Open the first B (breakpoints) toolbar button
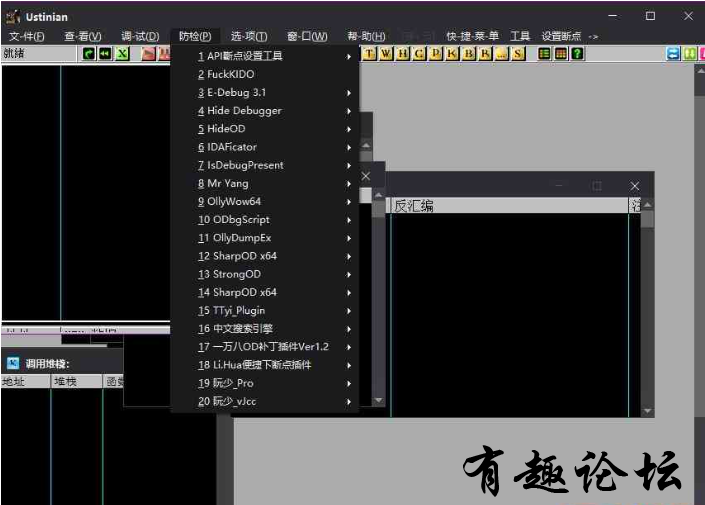The image size is (705, 505). [x=469, y=54]
